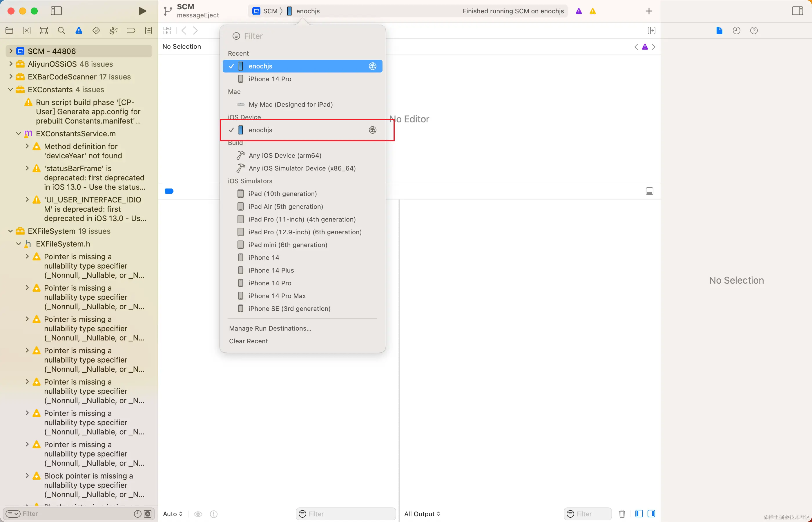Click the Run play button
This screenshot has width=812, height=522.
pyautogui.click(x=142, y=11)
